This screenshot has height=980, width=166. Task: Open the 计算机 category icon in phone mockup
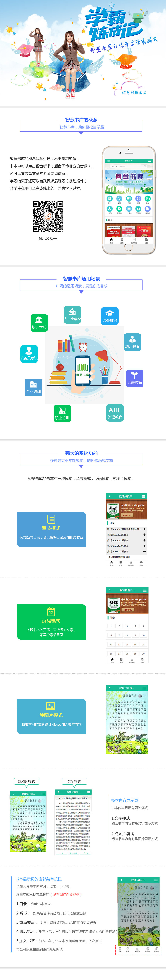(x=129, y=209)
